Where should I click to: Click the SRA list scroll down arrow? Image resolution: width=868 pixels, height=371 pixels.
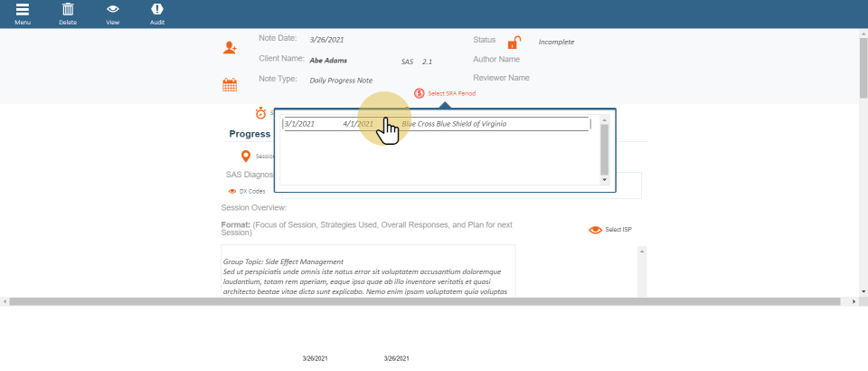point(605,180)
